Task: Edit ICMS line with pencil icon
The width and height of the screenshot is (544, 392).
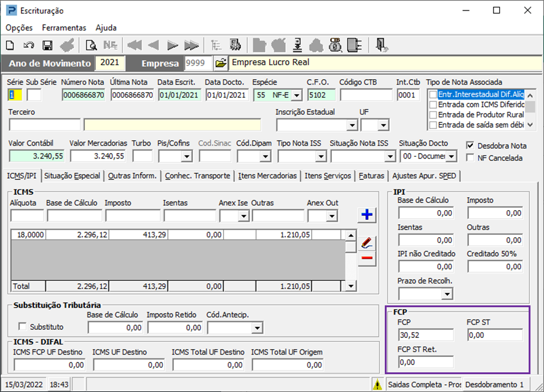Action: coord(367,243)
